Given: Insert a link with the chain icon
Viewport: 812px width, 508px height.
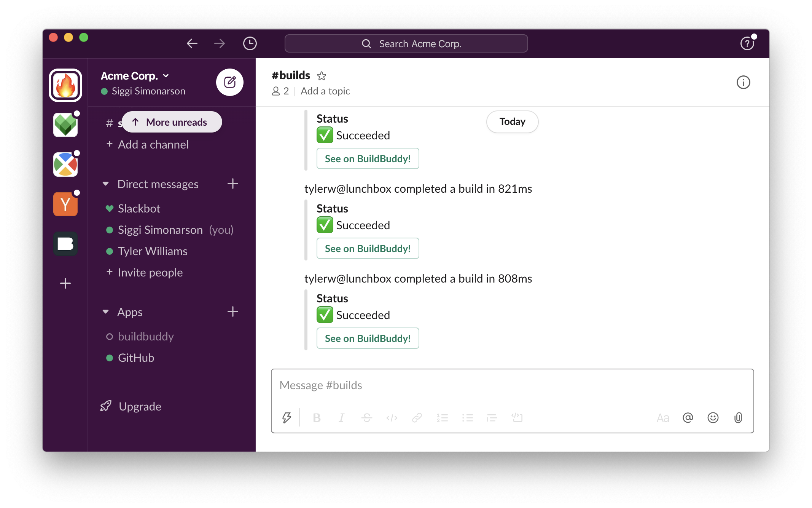Looking at the screenshot, I should (417, 418).
